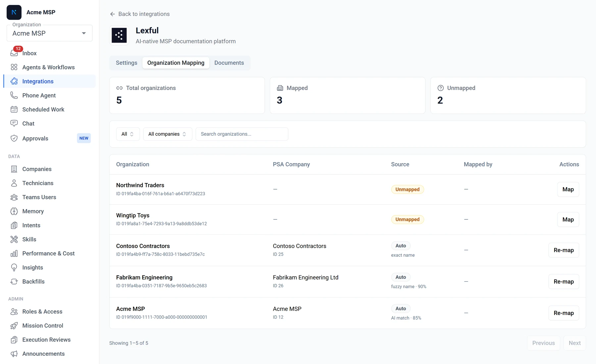Viewport: 596px width, 364px height.
Task: Click the 'AI match · 85%' text
Action: pos(406,318)
